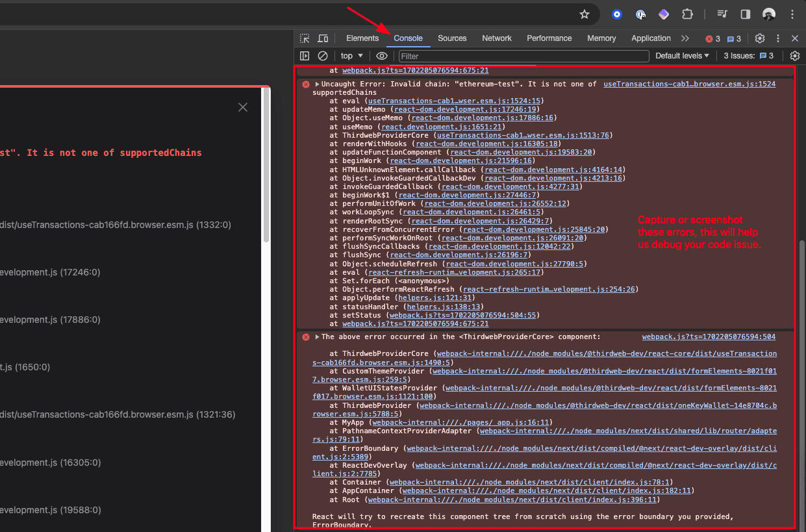
Task: Open console settings gear in the filter bar
Action: tap(794, 56)
